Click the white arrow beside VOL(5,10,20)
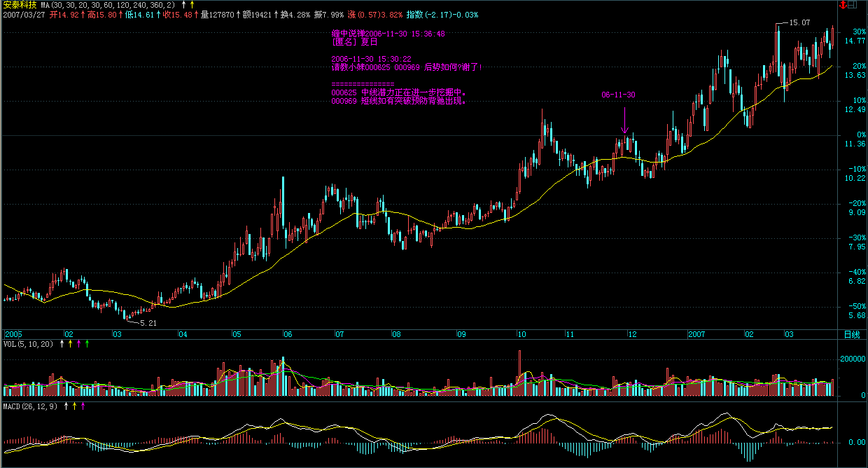 coord(62,344)
